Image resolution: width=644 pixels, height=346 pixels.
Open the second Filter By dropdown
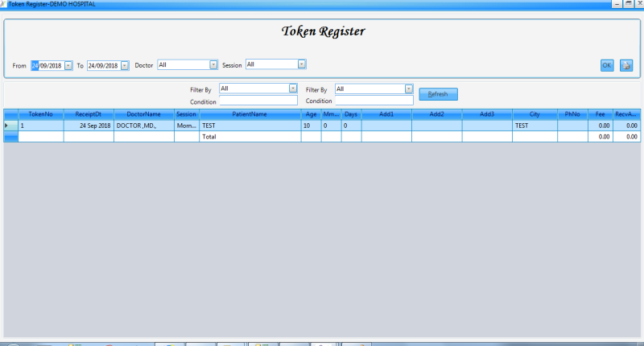[x=409, y=89]
